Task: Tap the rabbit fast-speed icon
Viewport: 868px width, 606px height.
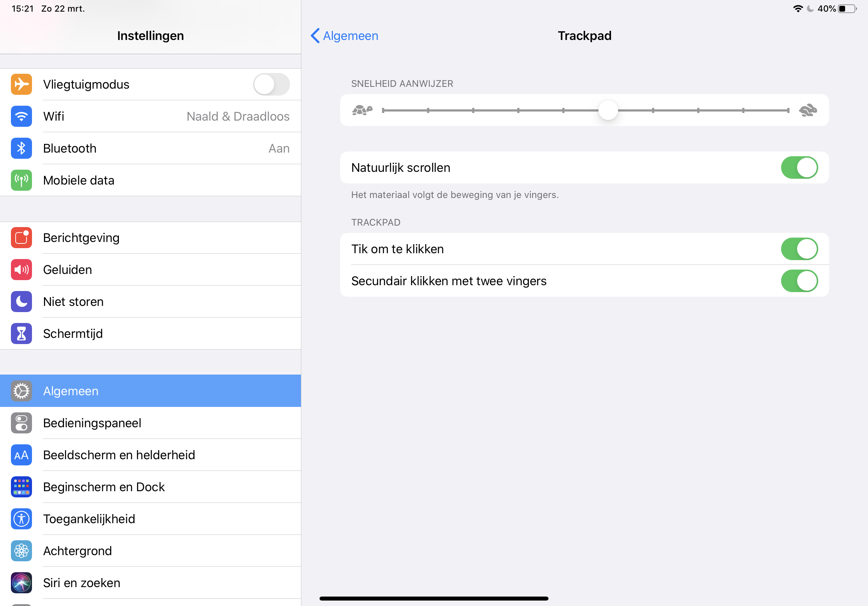Action: (x=808, y=110)
